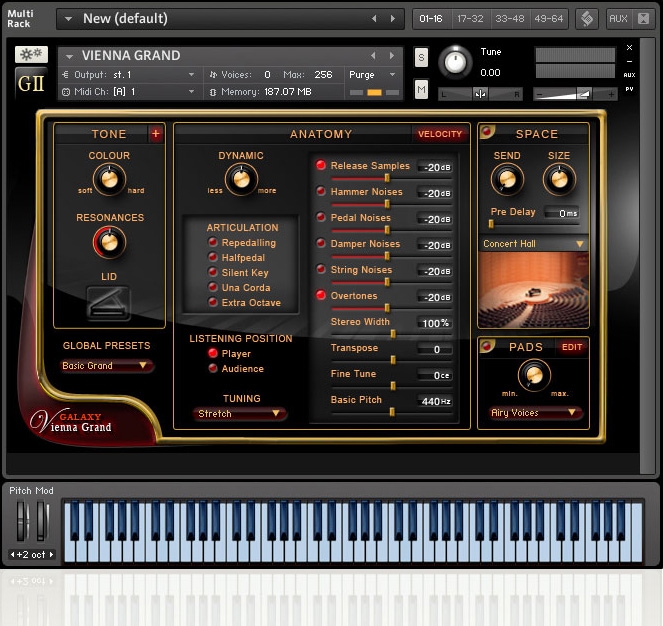The height and width of the screenshot is (626, 663).
Task: Toggle the Space section power button
Action: 487,133
